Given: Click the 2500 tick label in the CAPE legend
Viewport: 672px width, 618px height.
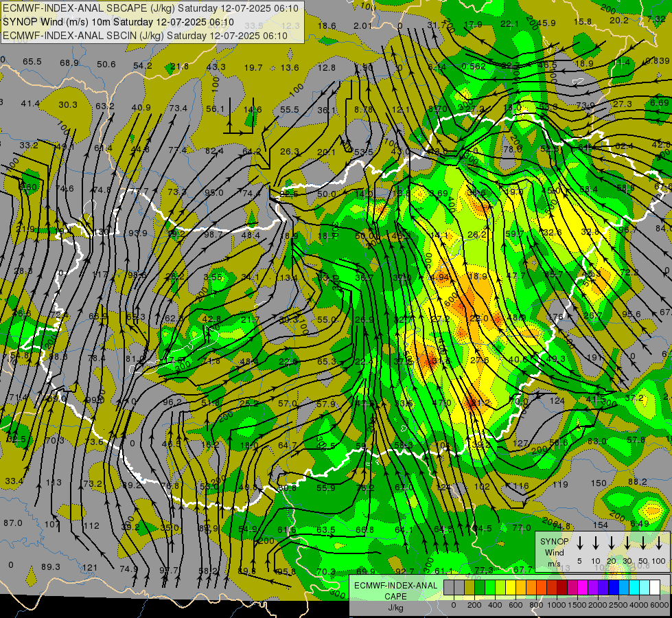Looking at the screenshot, I should 618,605.
